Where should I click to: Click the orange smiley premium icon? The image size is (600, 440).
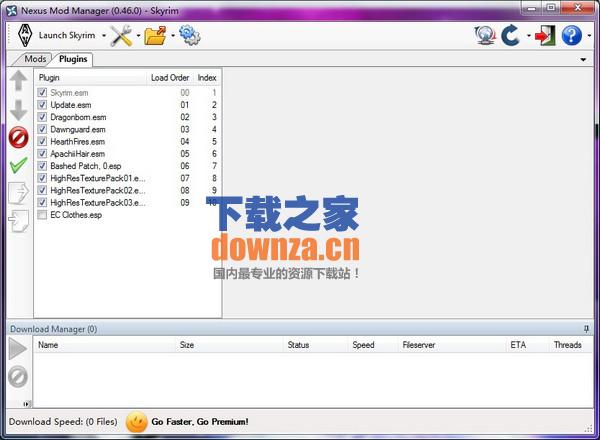point(137,422)
